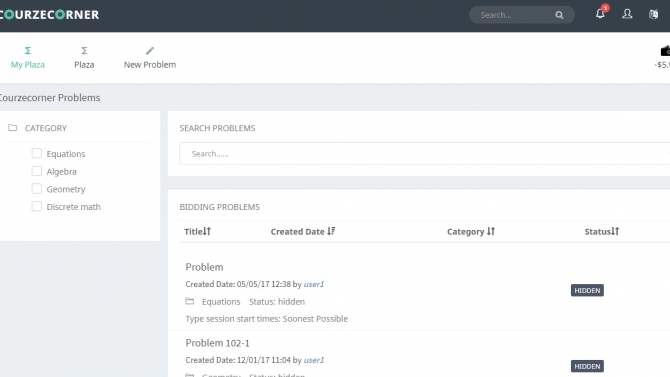Click the pencil icon above New Problem

[x=150, y=50]
